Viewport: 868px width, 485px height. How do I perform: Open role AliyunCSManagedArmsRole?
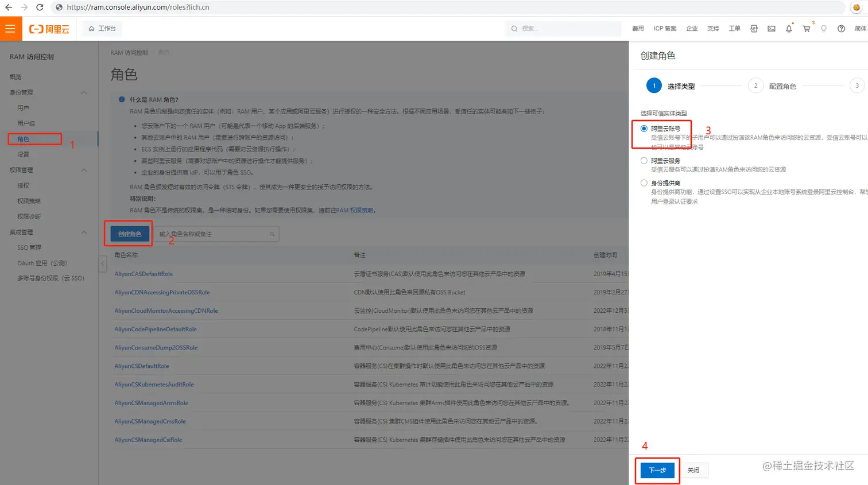(x=151, y=403)
